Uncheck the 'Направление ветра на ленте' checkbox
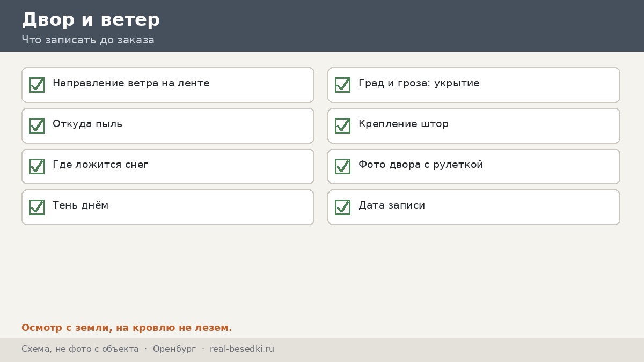The image size is (644, 362). pyautogui.click(x=36, y=85)
